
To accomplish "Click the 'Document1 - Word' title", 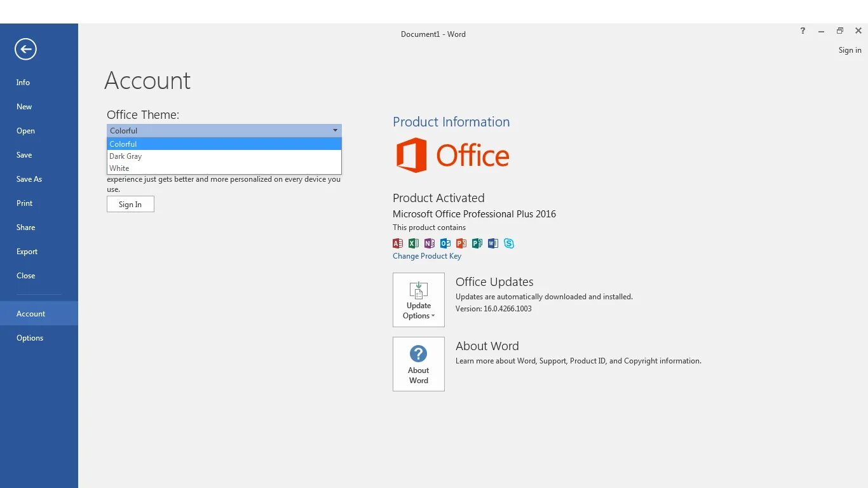I will click(433, 34).
